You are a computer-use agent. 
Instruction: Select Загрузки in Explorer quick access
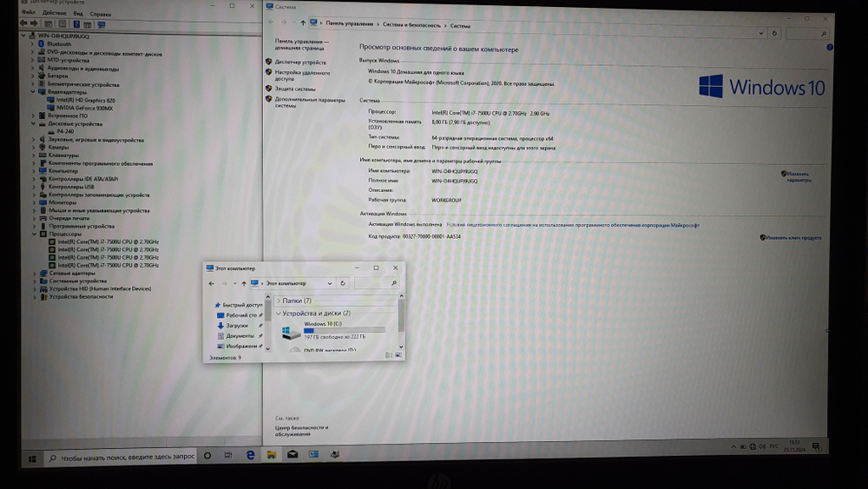[237, 326]
